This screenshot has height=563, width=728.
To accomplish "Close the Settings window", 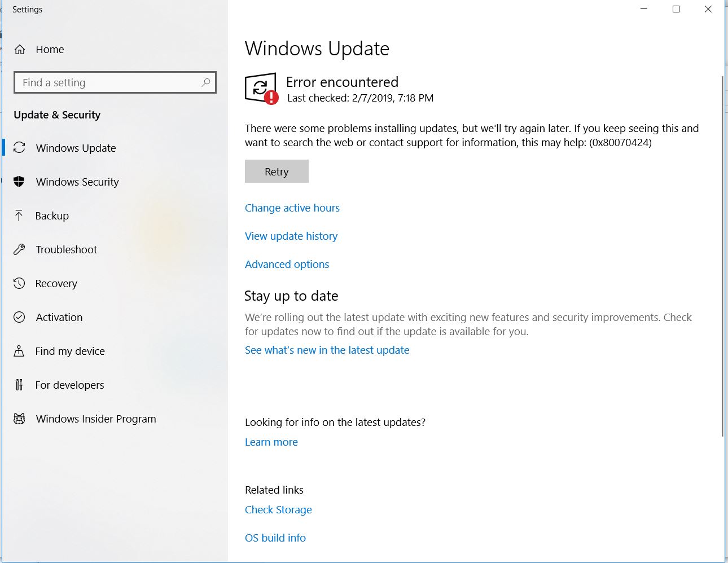I will pos(708,9).
